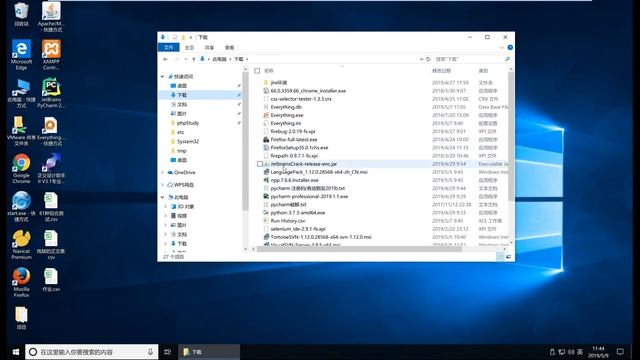The height and width of the screenshot is (360, 640).
Task: Switch to details view layout icon
Action: point(500,257)
